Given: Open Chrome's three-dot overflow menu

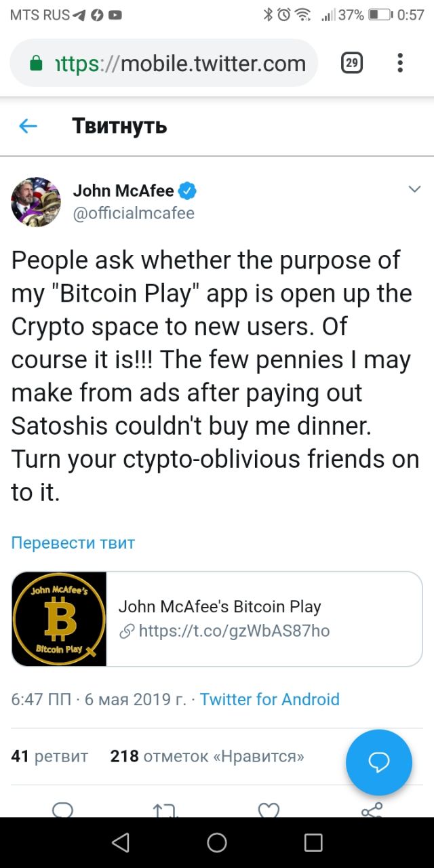Looking at the screenshot, I should point(400,64).
